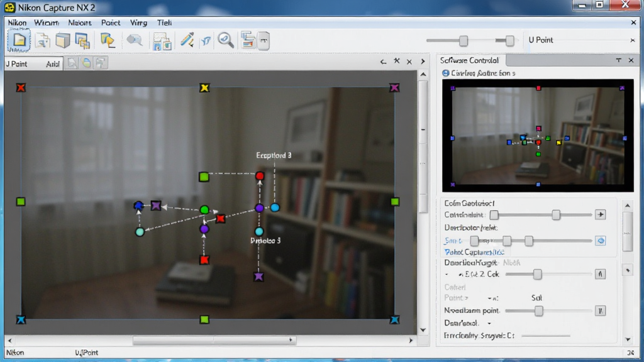
Task: Open the batch images toolbar icon
Action: click(x=162, y=41)
